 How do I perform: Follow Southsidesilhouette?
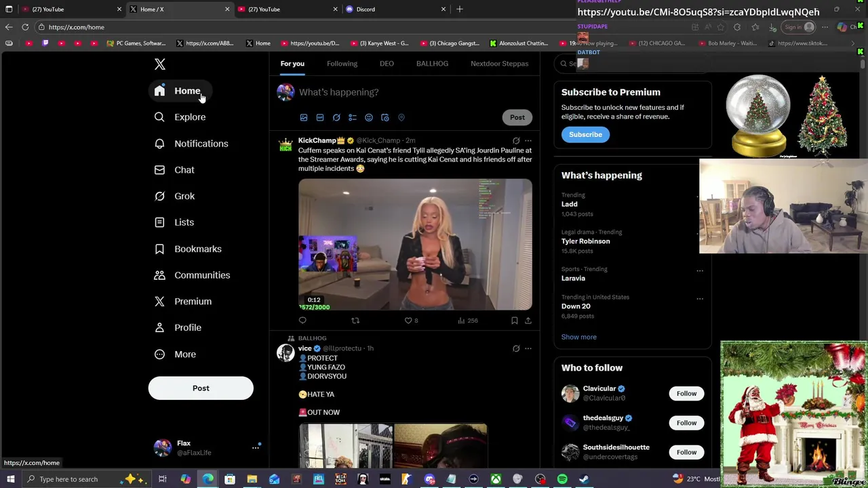[x=686, y=452]
